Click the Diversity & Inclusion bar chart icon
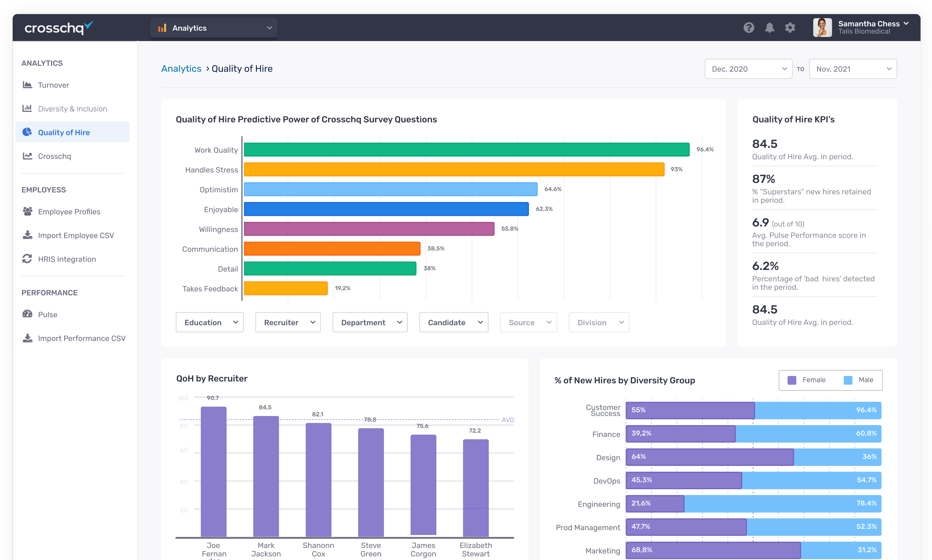 tap(27, 109)
